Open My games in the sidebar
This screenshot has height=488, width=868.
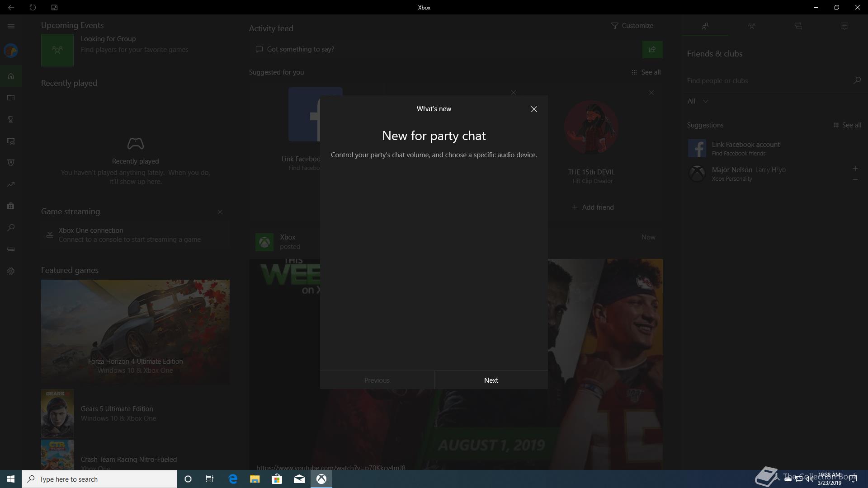tap(11, 98)
